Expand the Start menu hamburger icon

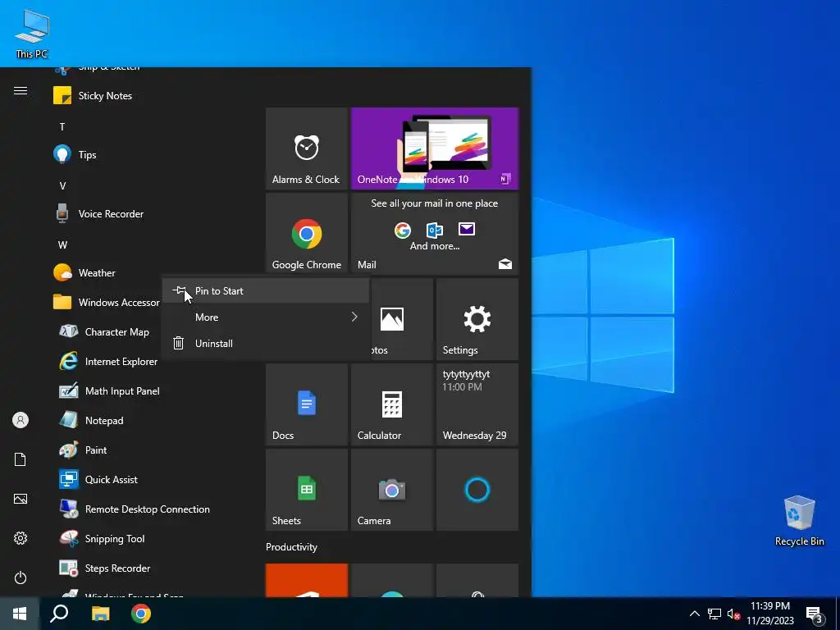[21, 90]
